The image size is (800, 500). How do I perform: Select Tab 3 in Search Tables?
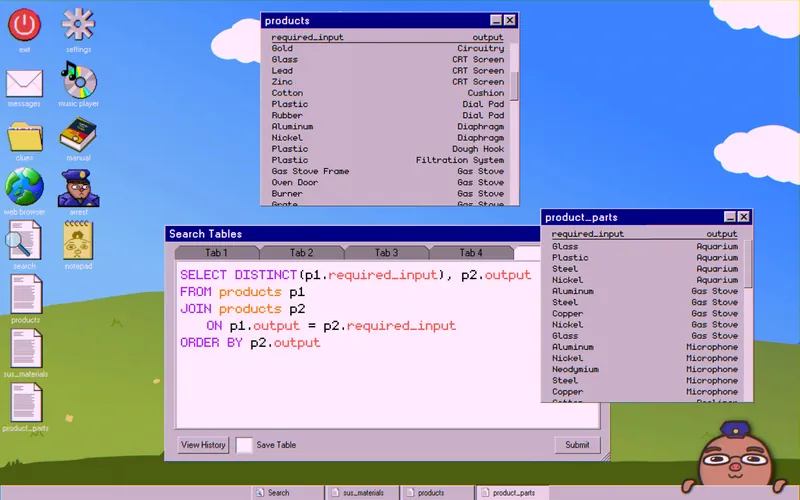(386, 253)
